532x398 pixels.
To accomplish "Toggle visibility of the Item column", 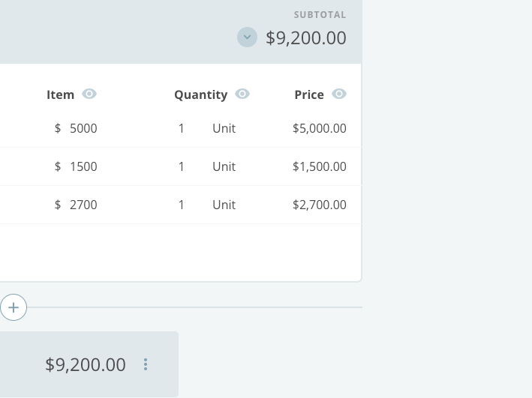I will pyautogui.click(x=89, y=94).
